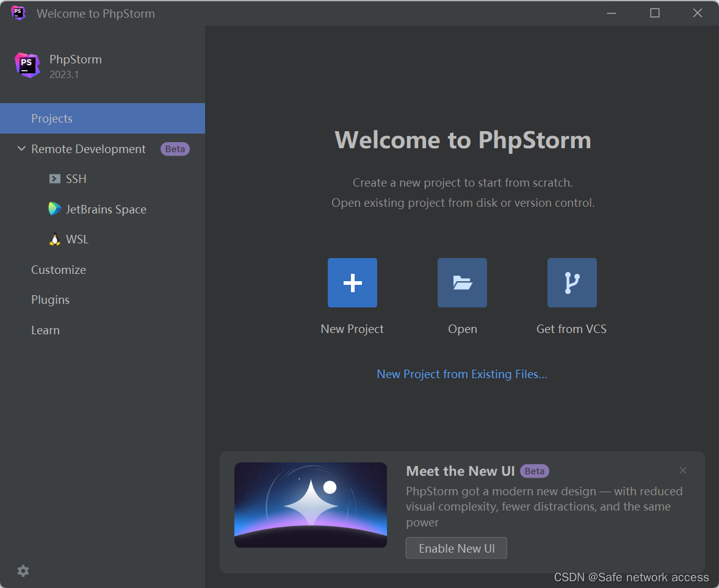
Task: Click the PhpStorm 2023.1 version text
Action: [63, 74]
